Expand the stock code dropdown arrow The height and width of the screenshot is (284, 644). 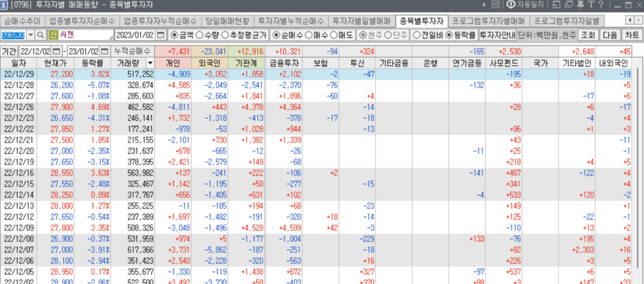coord(31,35)
